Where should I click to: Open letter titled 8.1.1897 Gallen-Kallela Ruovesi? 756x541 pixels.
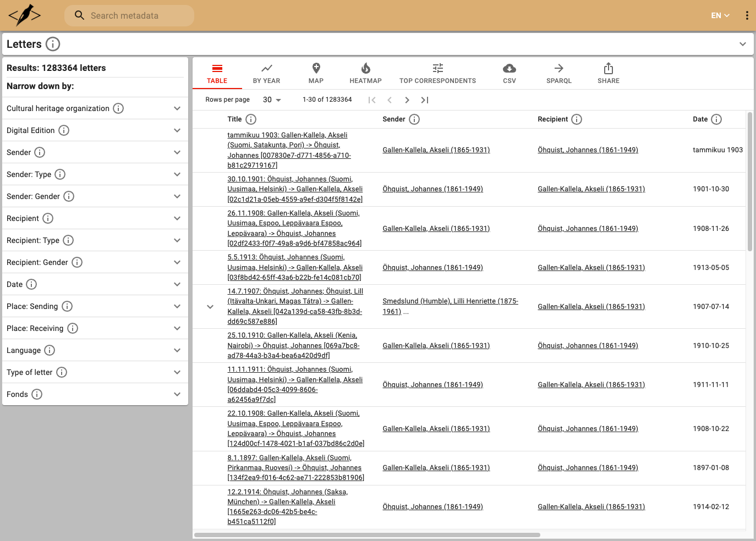click(x=295, y=468)
